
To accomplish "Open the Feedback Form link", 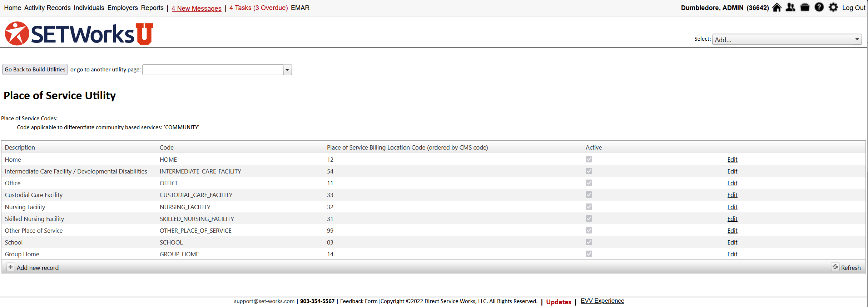I will (359, 301).
